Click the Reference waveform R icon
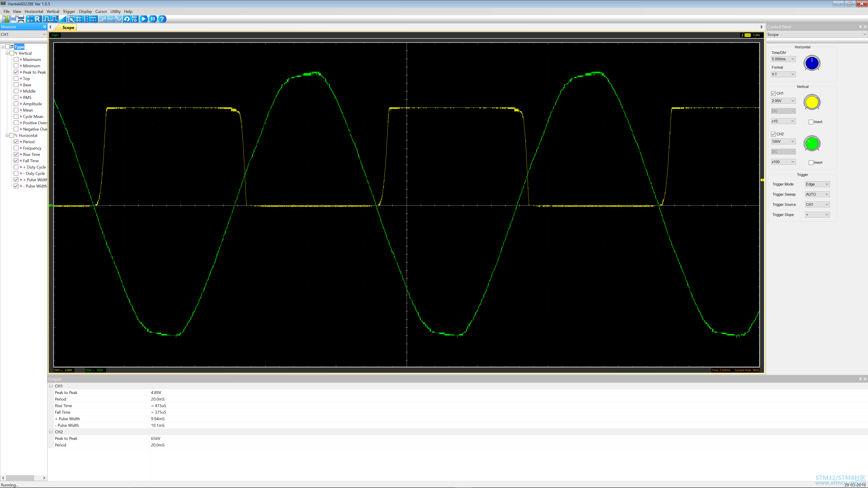This screenshot has width=868, height=488. coord(37,19)
